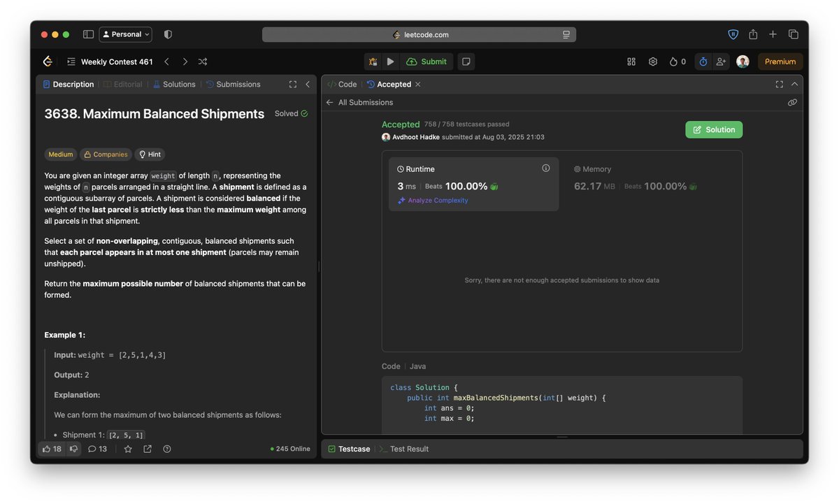Pick a random problem with shuffle icon
Image resolution: width=839 pixels, height=504 pixels.
point(203,62)
